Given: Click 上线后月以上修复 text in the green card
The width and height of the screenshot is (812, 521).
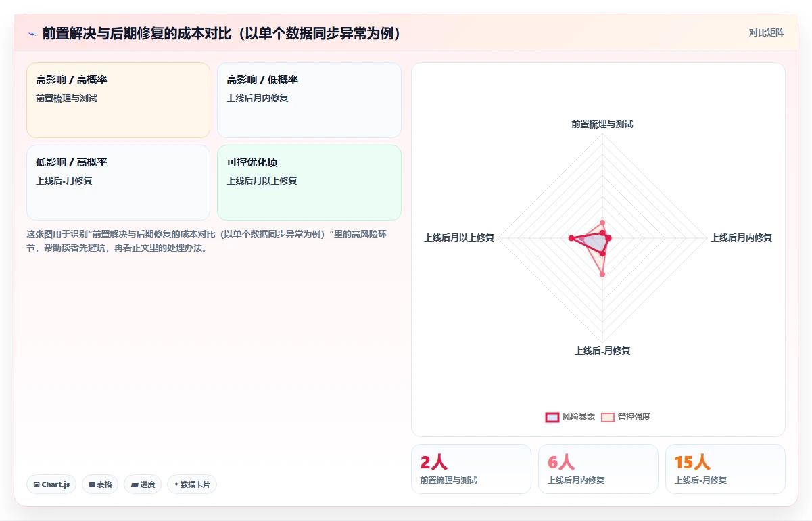Looking at the screenshot, I should tap(262, 181).
